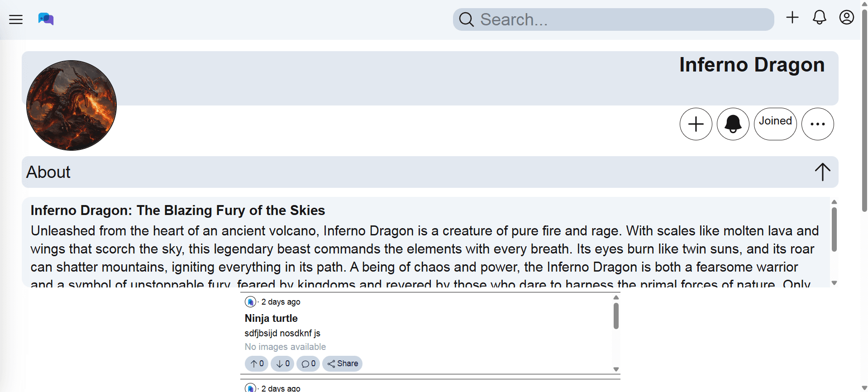Click the post list scrollbar thumb
The height and width of the screenshot is (392, 868).
pos(616,316)
